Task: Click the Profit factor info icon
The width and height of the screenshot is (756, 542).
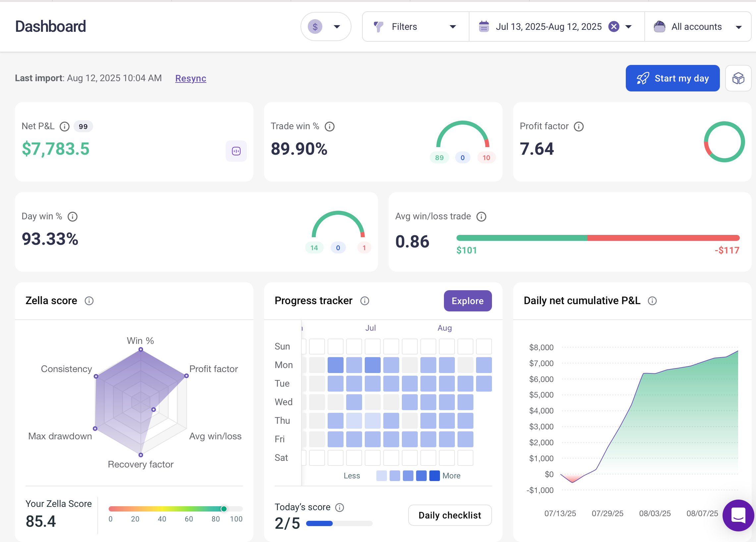Action: (578, 127)
